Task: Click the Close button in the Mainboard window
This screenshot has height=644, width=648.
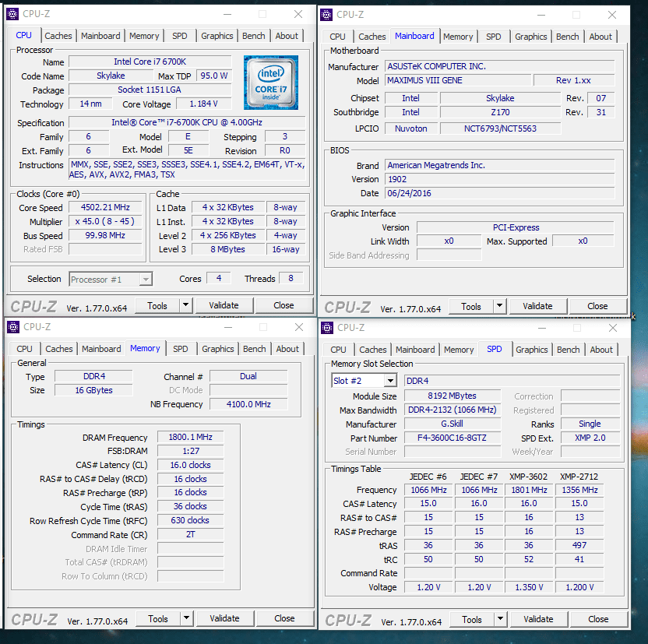Action: click(597, 307)
